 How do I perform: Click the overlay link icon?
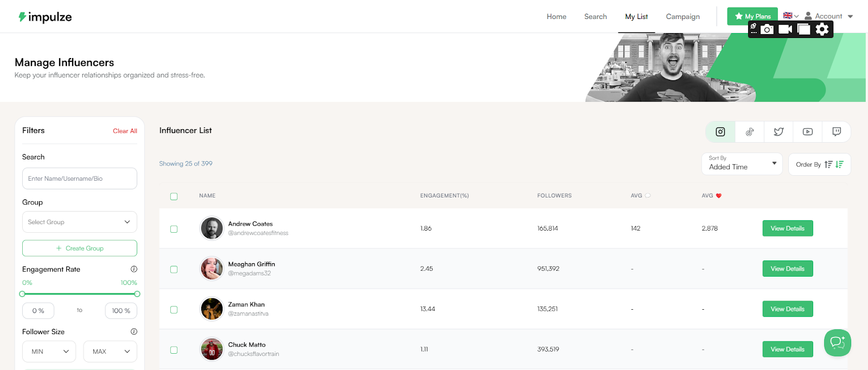coord(754,26)
